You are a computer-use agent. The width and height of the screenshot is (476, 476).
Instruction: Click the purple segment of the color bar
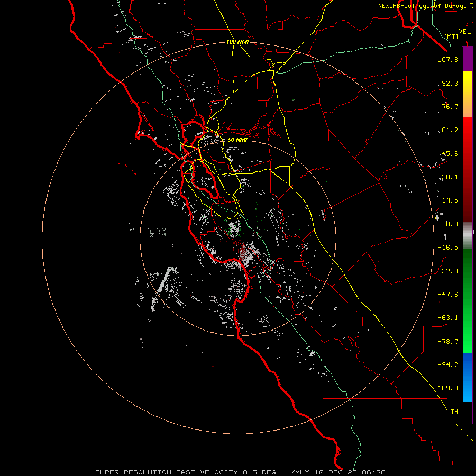(x=467, y=59)
